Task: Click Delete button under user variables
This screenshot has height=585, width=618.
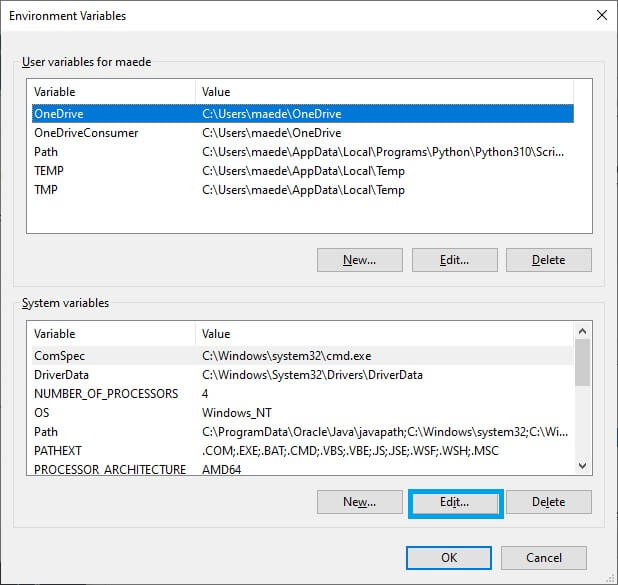Action: [x=548, y=260]
